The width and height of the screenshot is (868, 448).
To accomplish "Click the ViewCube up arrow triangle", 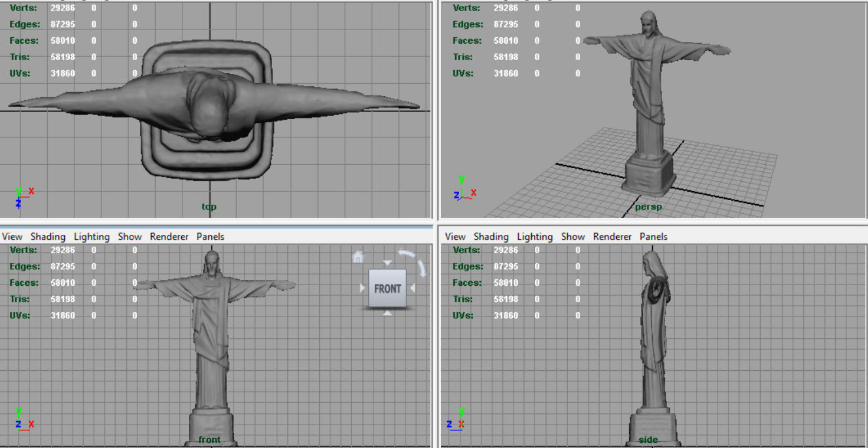I will coord(387,264).
